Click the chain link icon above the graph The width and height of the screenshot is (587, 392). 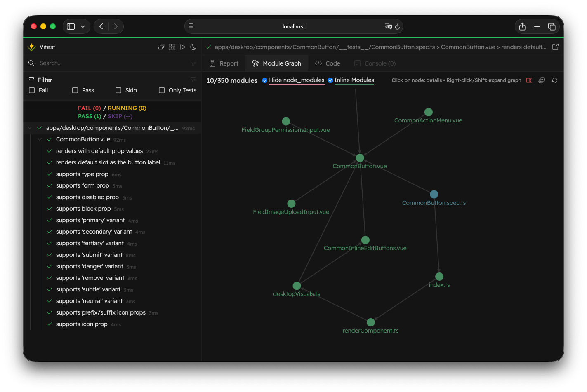[542, 80]
